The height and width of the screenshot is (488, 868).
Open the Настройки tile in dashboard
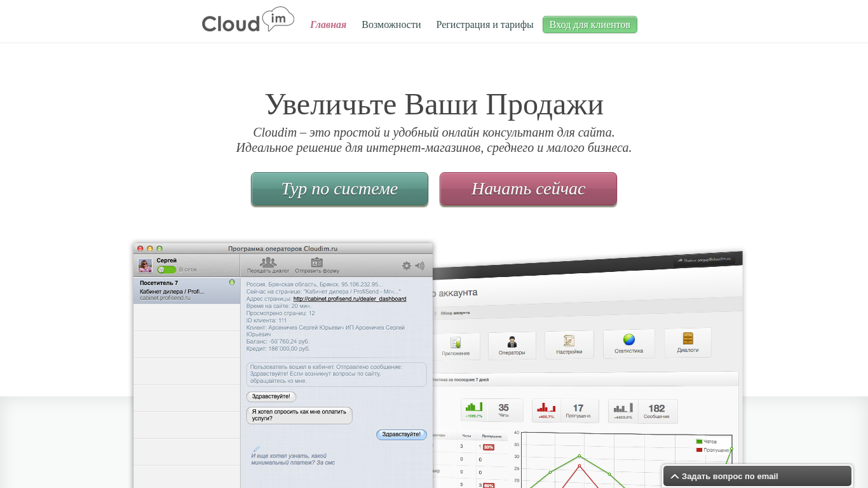569,344
